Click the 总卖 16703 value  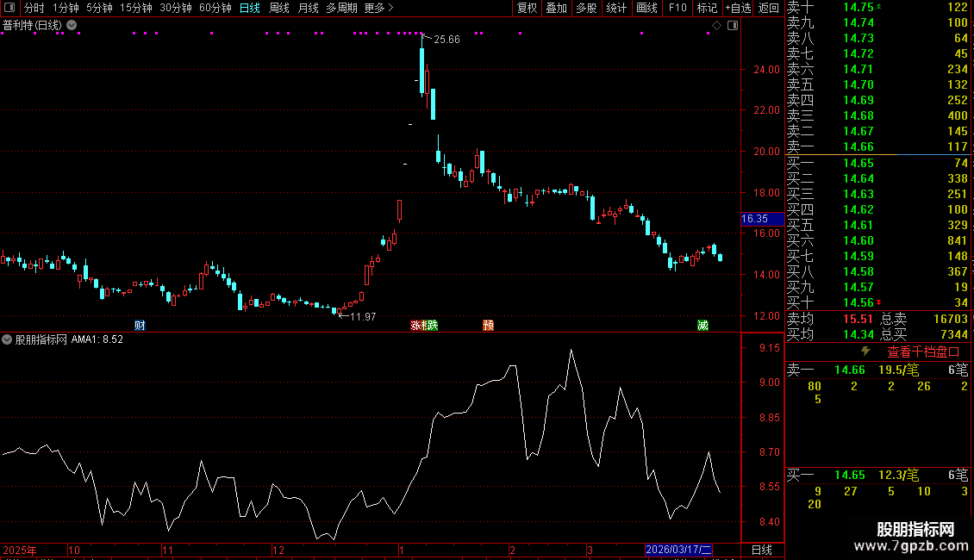coord(951,319)
